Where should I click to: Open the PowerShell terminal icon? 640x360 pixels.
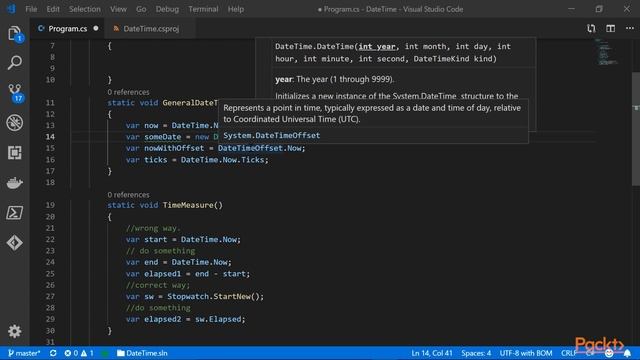coord(15,213)
